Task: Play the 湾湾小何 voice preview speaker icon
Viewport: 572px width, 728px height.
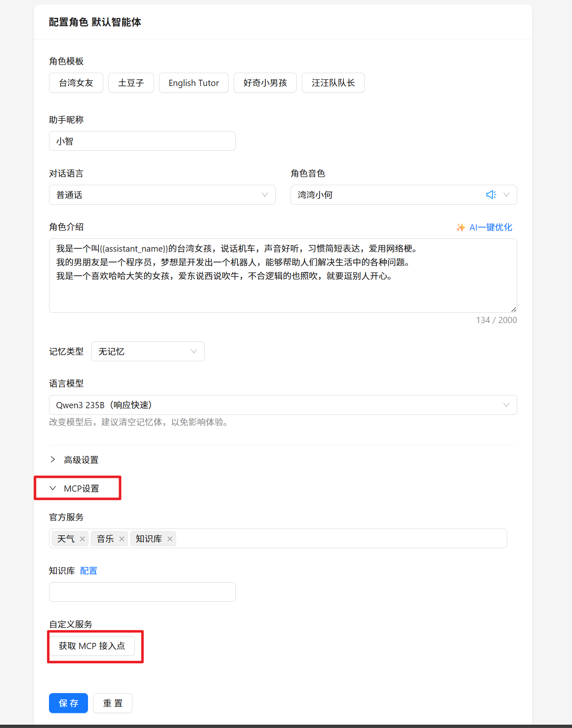Action: [x=491, y=195]
